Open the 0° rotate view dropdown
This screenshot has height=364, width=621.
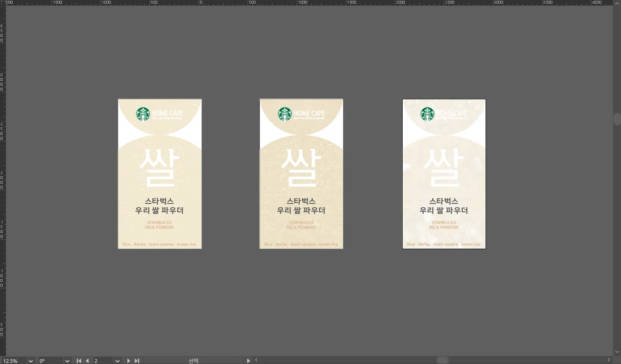pyautogui.click(x=67, y=361)
